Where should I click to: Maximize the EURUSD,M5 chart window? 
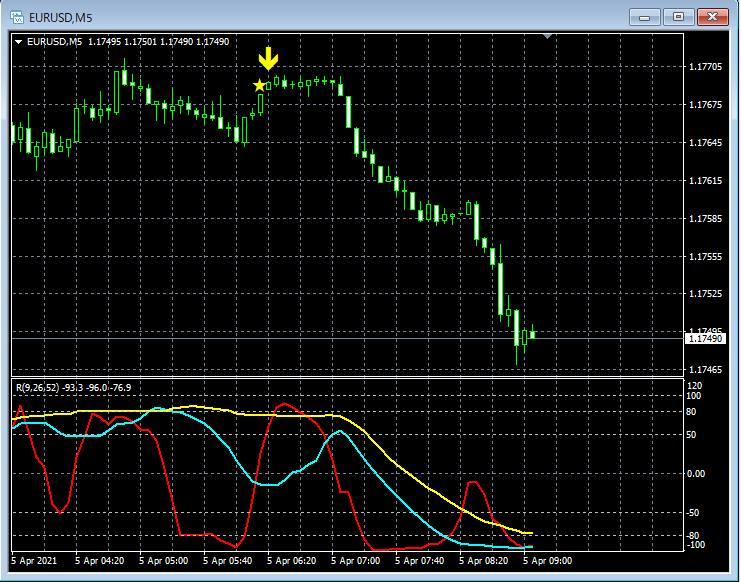679,16
